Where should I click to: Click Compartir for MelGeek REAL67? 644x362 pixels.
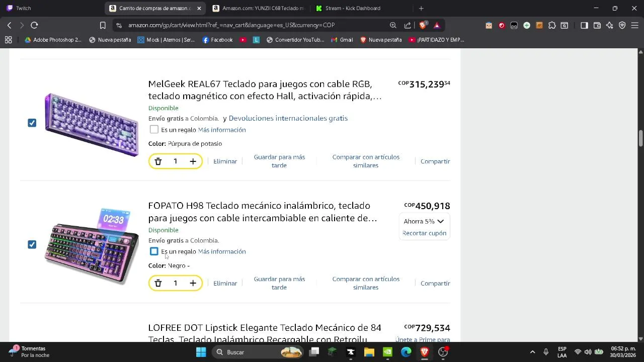point(435,161)
